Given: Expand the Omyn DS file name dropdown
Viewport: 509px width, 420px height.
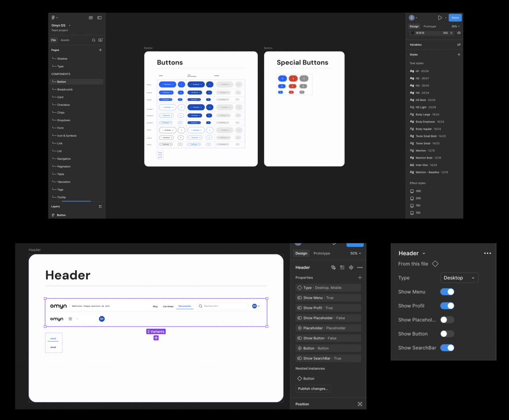Looking at the screenshot, I should (x=69, y=25).
